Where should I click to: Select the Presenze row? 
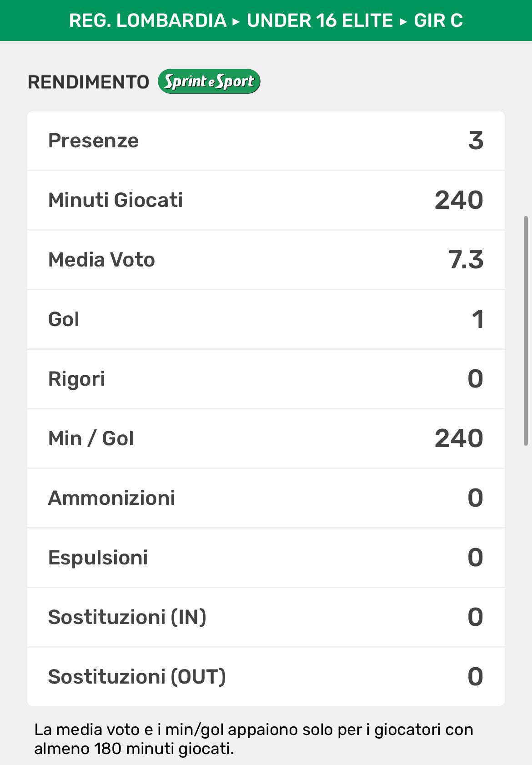(x=266, y=141)
